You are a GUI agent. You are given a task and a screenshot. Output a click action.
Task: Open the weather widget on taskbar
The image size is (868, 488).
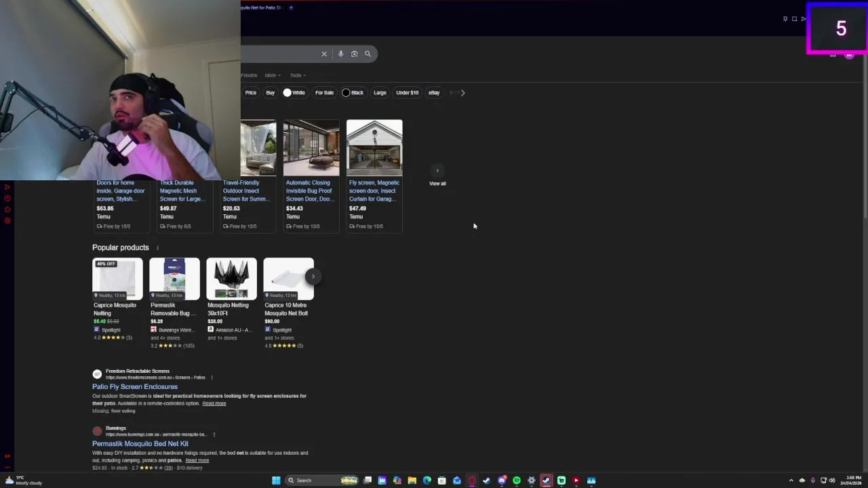[x=24, y=481]
